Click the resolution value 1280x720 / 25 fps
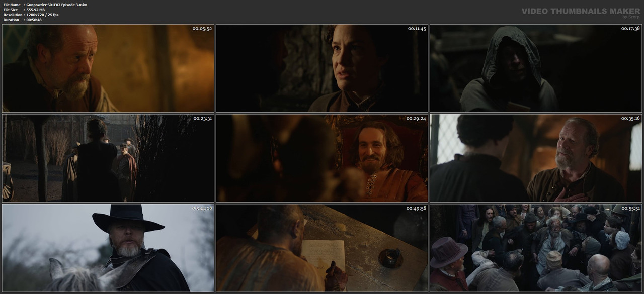 click(x=42, y=15)
